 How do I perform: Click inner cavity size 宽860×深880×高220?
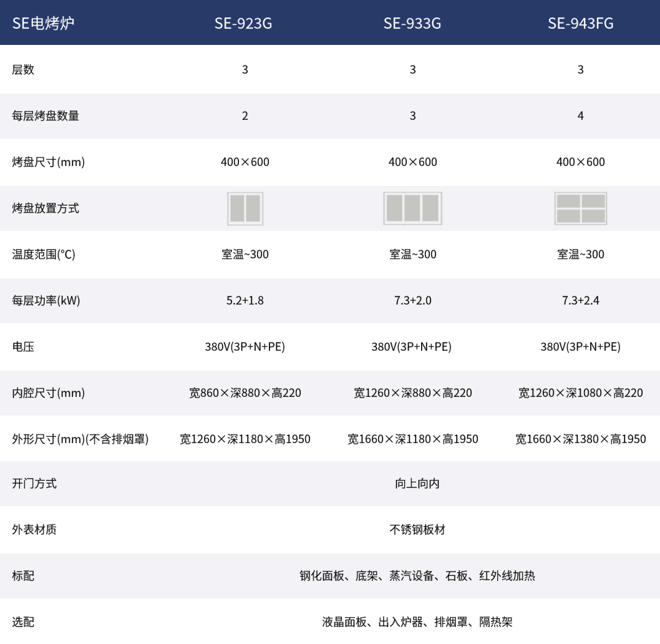245,393
